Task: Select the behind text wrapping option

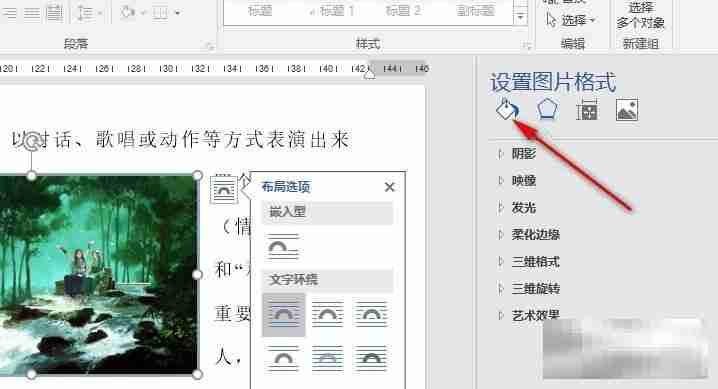Action: pos(327,358)
